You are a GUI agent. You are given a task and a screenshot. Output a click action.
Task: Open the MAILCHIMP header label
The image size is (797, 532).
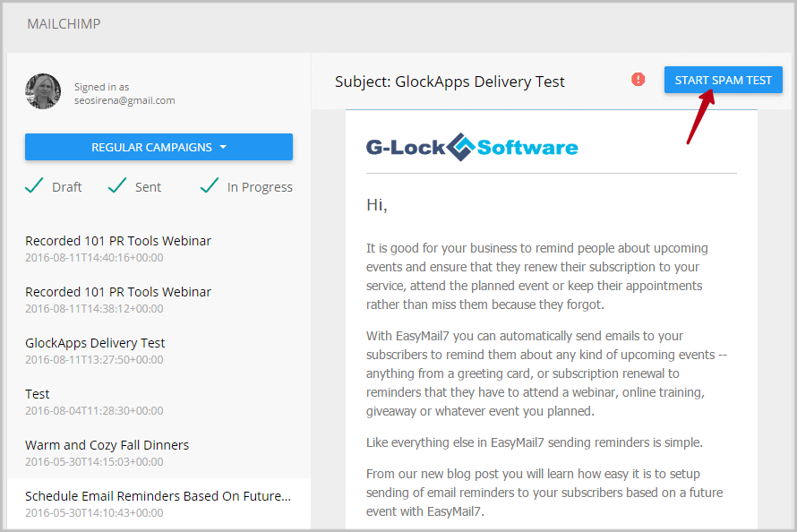pos(64,24)
